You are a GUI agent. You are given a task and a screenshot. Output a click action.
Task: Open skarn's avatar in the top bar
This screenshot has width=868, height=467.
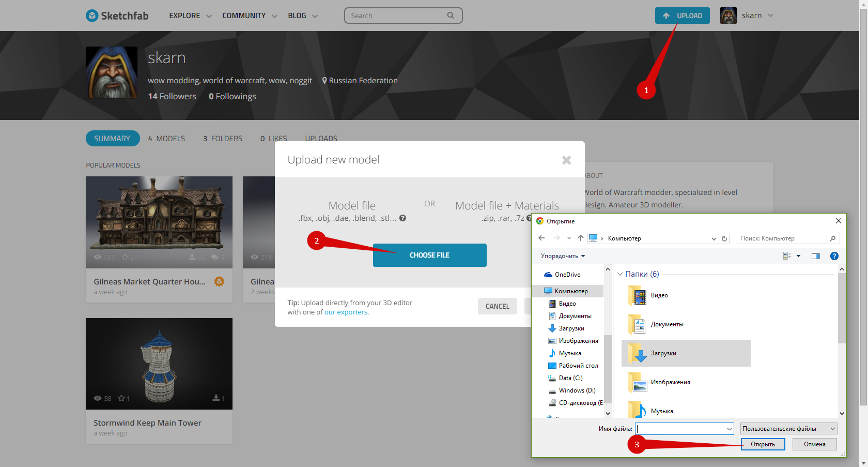click(729, 16)
